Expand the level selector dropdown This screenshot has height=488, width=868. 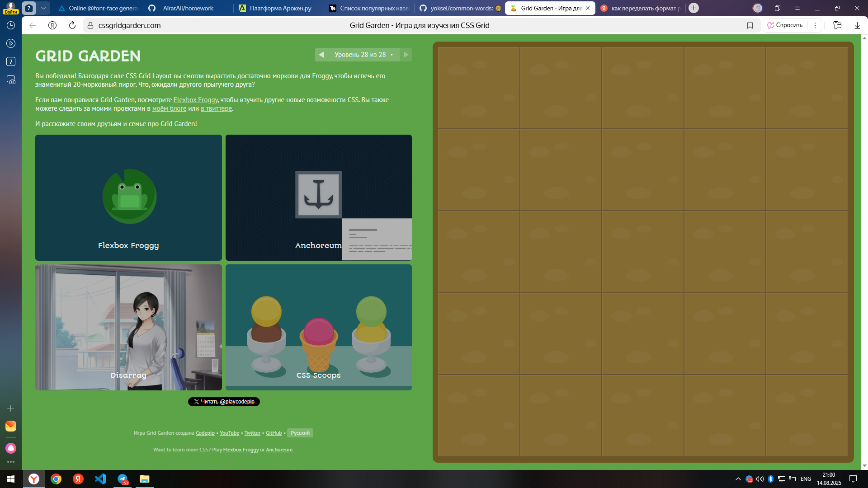click(x=363, y=55)
